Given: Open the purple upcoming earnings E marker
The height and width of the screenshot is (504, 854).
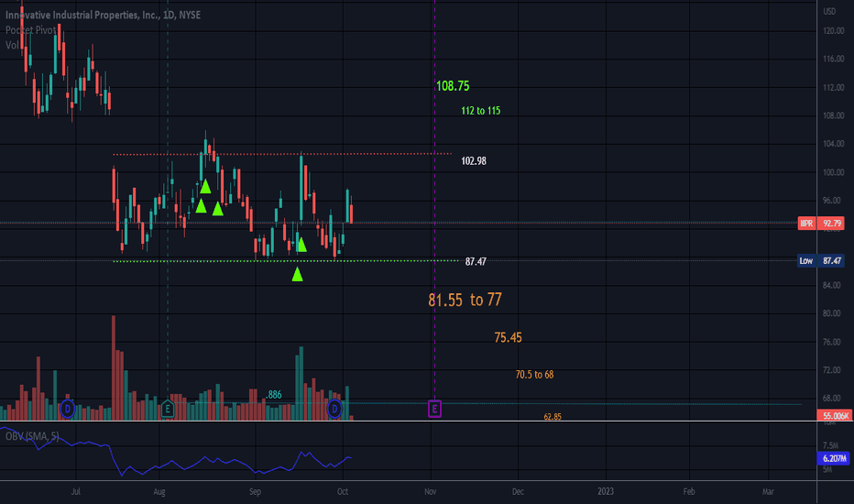Looking at the screenshot, I should click(434, 409).
